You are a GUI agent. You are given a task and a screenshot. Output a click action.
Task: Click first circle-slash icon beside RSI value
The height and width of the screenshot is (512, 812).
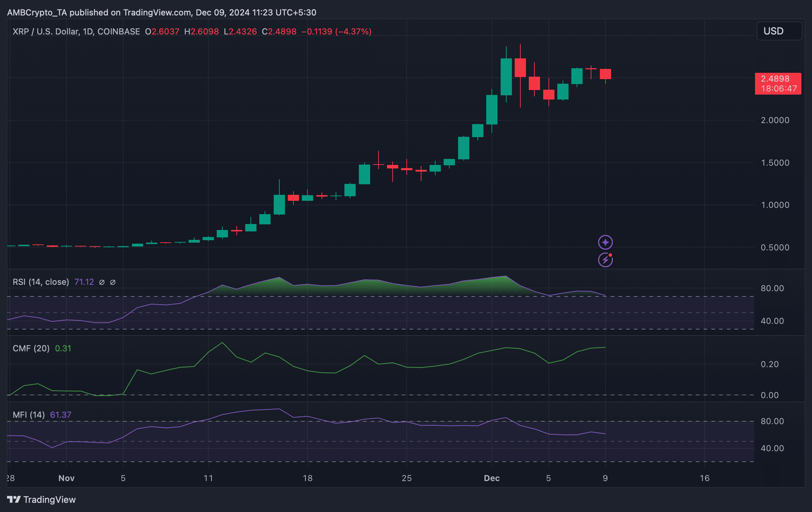102,282
